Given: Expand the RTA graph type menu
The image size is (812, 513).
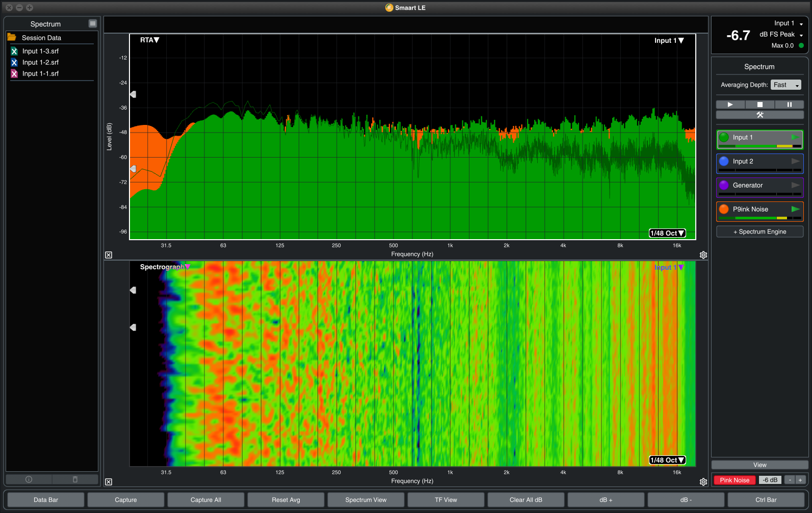Looking at the screenshot, I should pos(150,40).
